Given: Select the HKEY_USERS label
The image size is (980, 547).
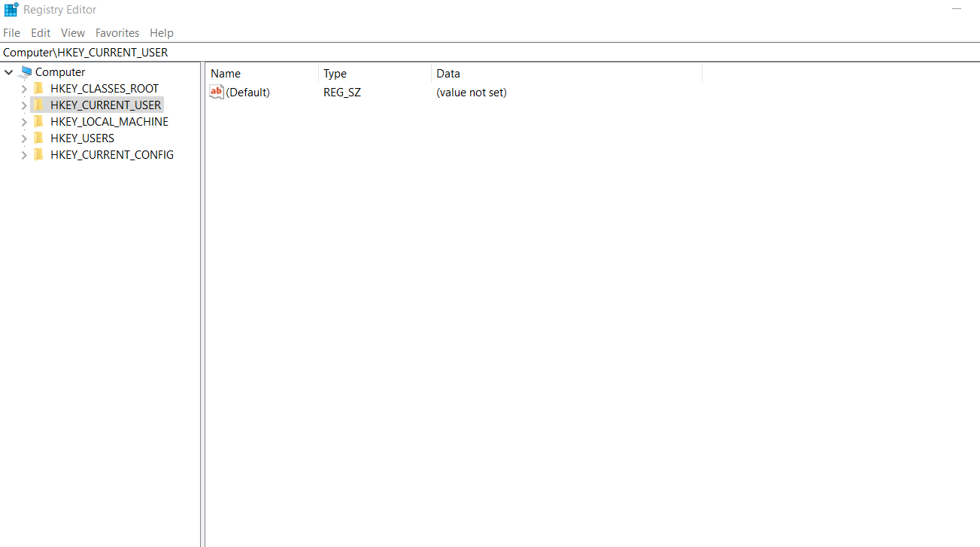Looking at the screenshot, I should [x=83, y=138].
